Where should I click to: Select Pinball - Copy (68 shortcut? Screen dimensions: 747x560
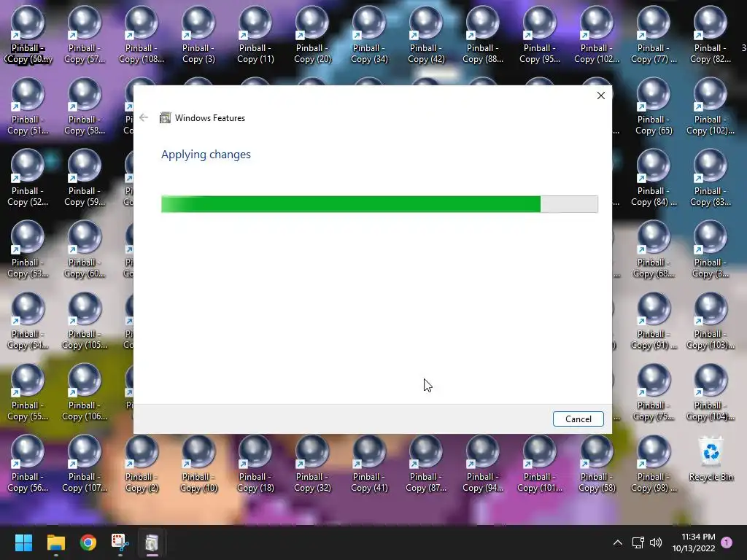654,250
